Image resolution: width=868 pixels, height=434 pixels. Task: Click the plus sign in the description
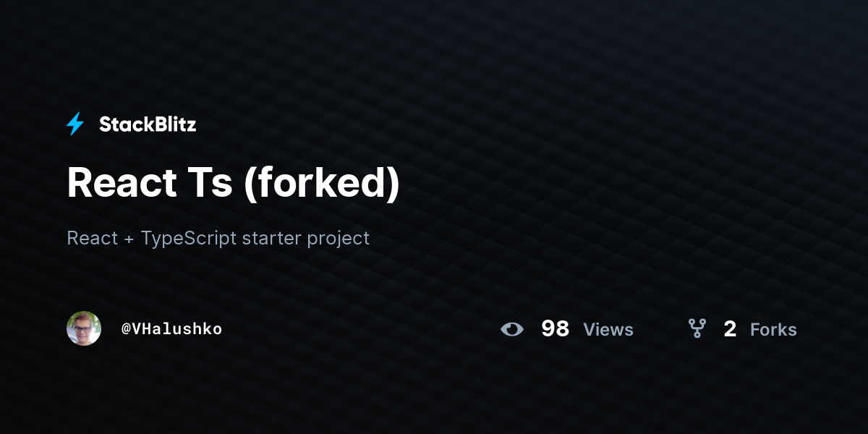[129, 239]
